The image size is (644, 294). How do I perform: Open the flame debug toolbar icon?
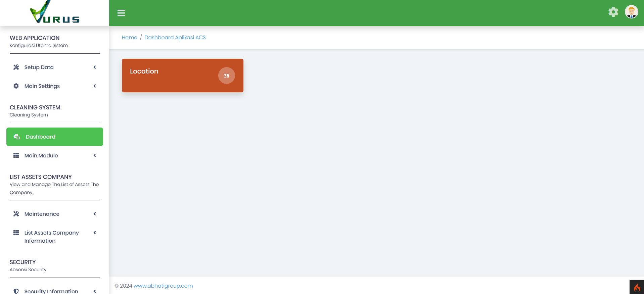(637, 287)
